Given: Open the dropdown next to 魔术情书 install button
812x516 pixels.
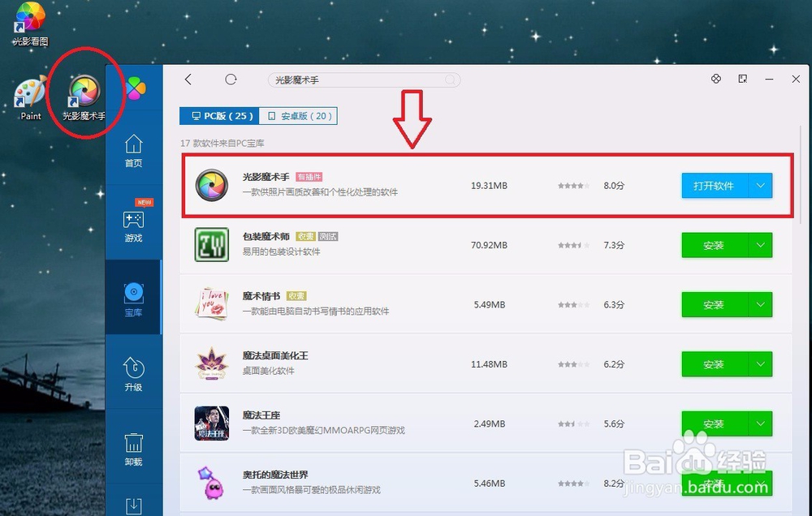Looking at the screenshot, I should click(x=761, y=304).
